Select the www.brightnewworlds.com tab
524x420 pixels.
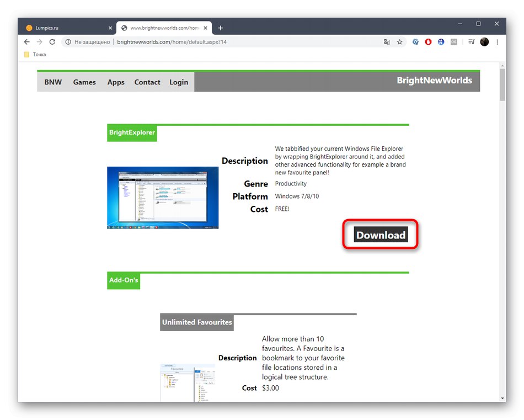[164, 28]
